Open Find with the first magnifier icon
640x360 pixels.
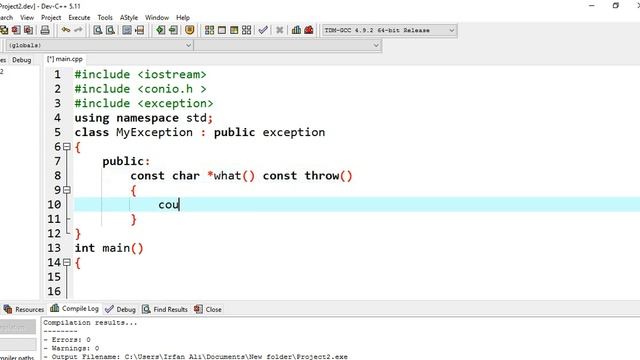(98, 30)
